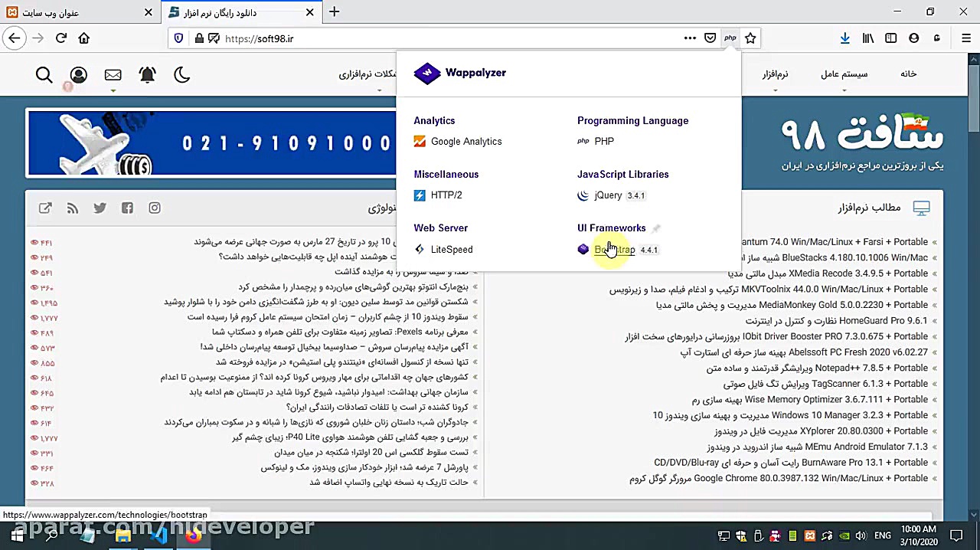Expand the سیستم عامل menu

click(x=844, y=74)
